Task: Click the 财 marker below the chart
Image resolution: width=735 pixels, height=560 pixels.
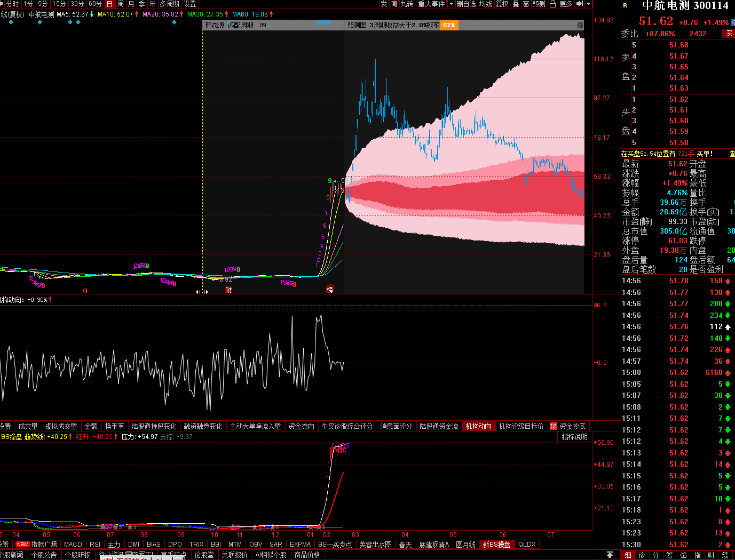Action: click(228, 290)
